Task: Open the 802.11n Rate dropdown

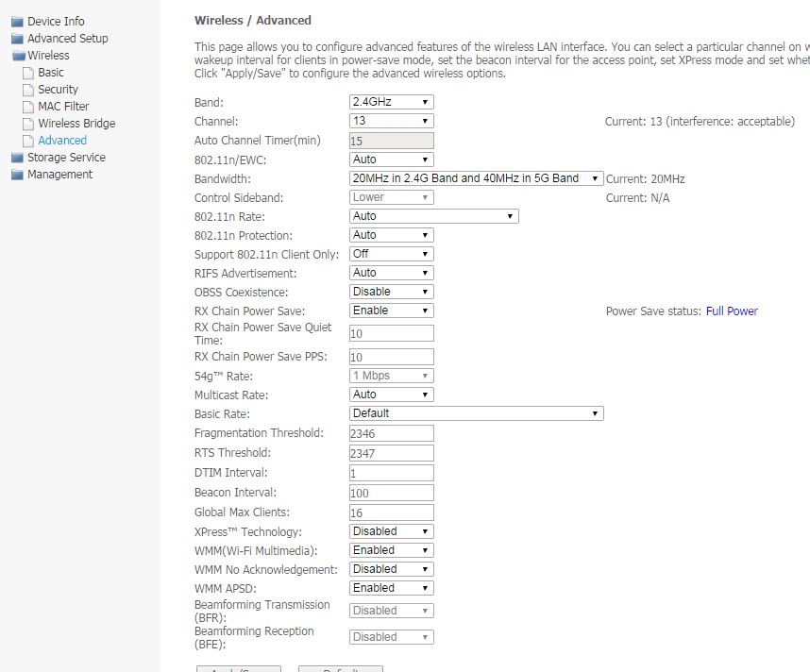Action: [434, 216]
